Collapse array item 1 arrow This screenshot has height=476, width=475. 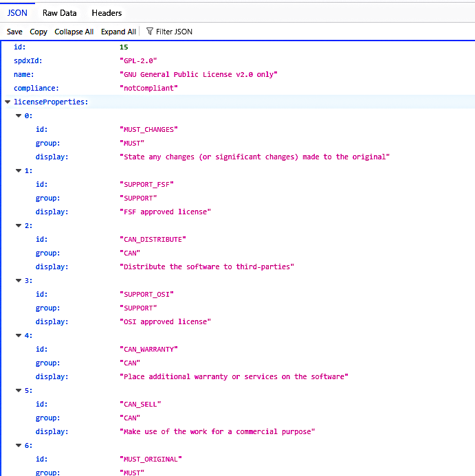click(x=19, y=170)
